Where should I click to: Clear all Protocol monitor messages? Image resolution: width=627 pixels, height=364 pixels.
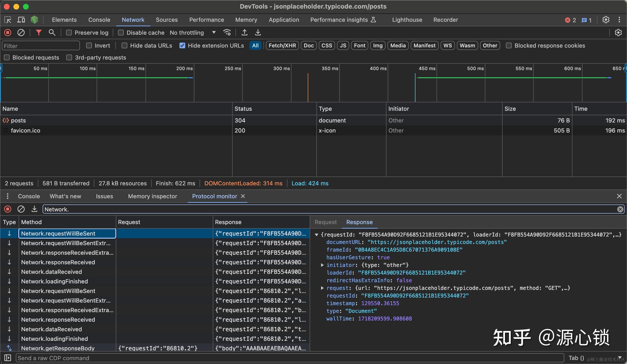21,209
